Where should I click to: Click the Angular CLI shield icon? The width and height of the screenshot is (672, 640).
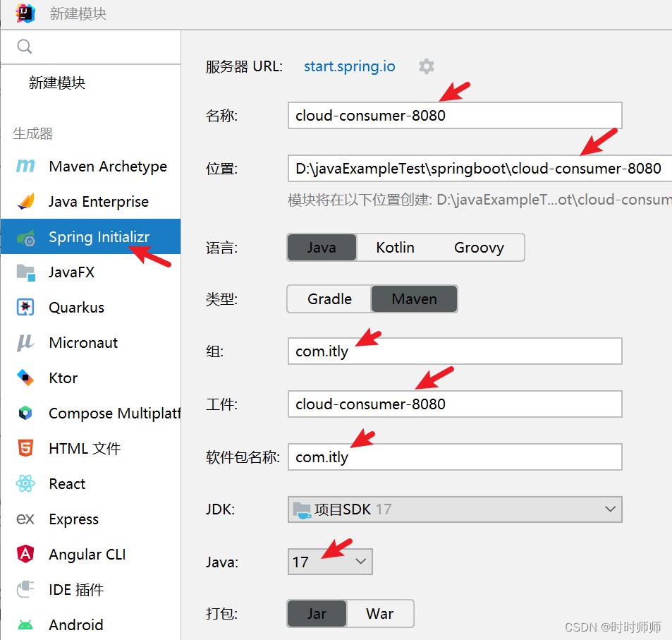(x=25, y=554)
